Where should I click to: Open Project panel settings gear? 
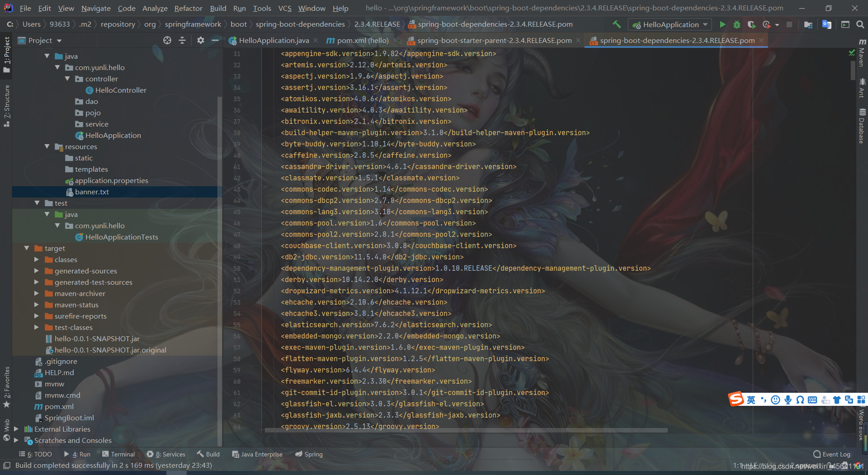pyautogui.click(x=201, y=40)
